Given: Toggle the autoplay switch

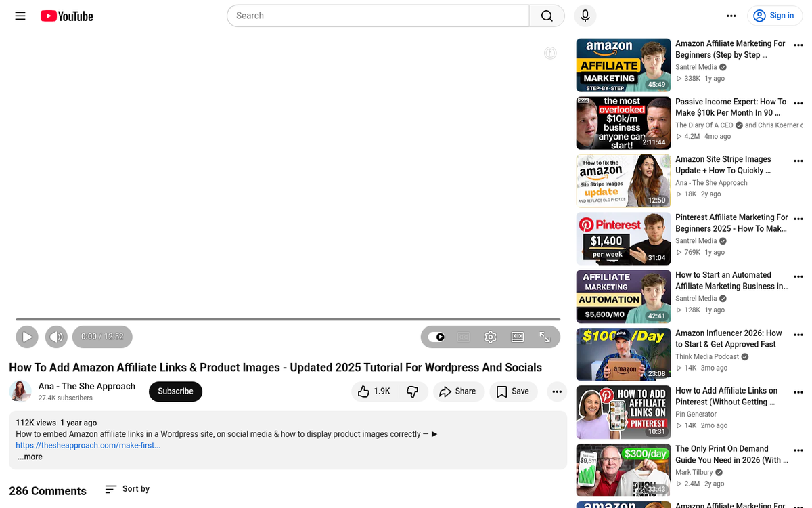Looking at the screenshot, I should [437, 337].
